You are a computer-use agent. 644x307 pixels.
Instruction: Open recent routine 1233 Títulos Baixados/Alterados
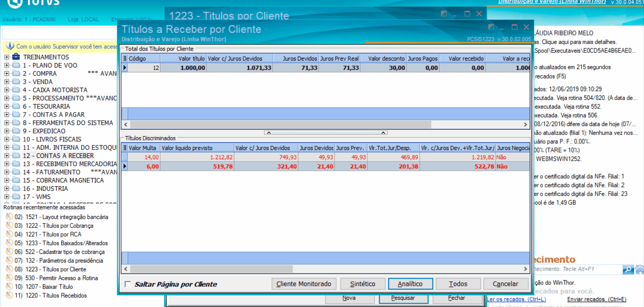67,243
